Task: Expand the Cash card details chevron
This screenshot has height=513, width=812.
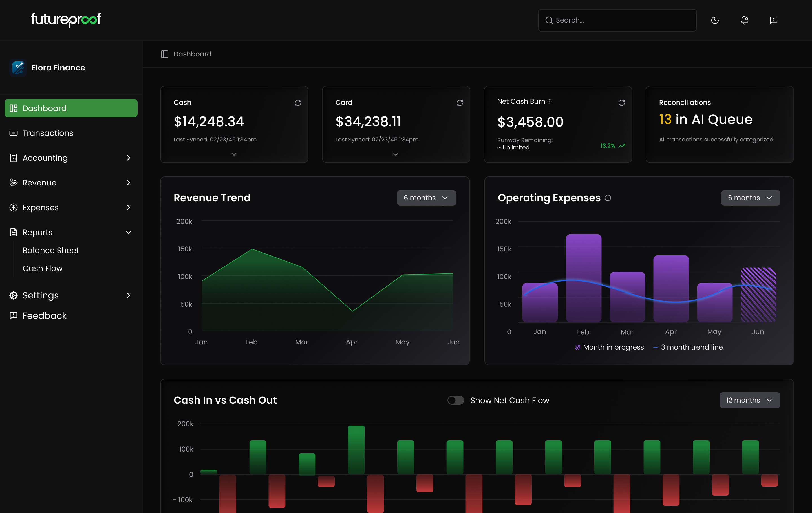Action: click(234, 154)
